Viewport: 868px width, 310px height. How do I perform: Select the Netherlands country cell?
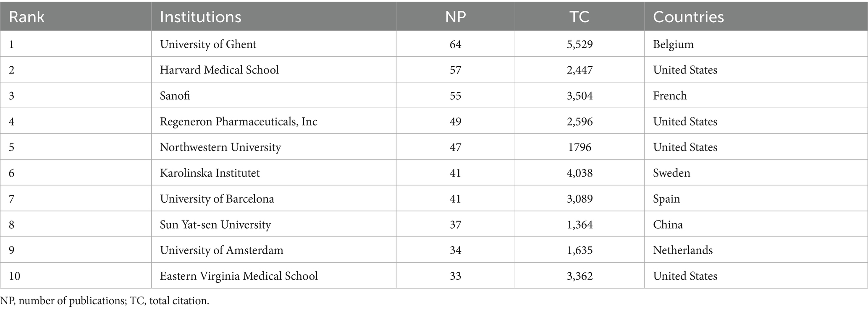click(683, 250)
